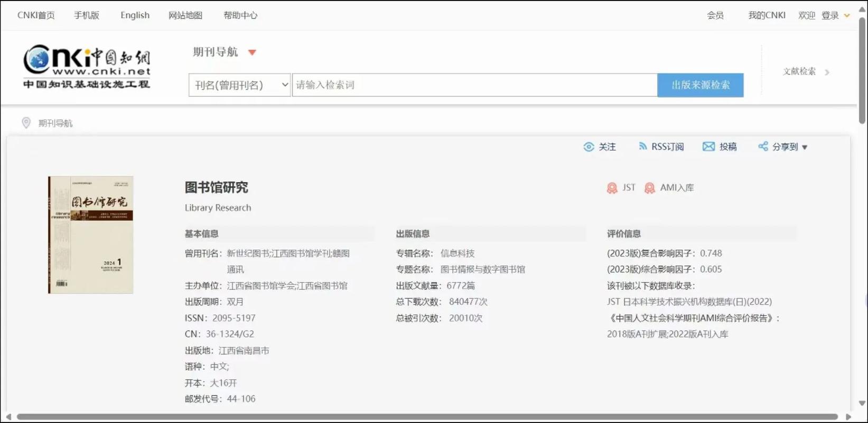Click 期刊导航 breadcrumb link
Image resolution: width=868 pixels, height=423 pixels.
coord(55,123)
